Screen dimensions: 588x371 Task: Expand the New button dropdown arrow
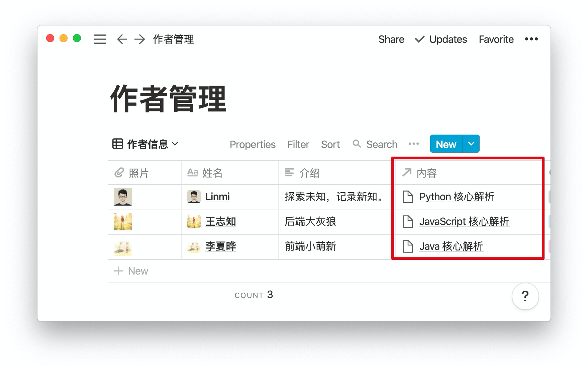click(471, 144)
